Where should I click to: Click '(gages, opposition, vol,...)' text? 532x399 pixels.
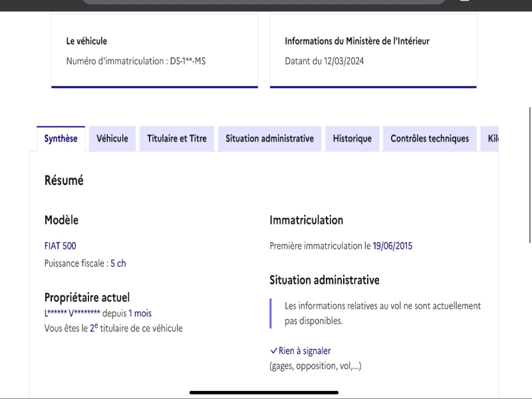click(x=315, y=366)
